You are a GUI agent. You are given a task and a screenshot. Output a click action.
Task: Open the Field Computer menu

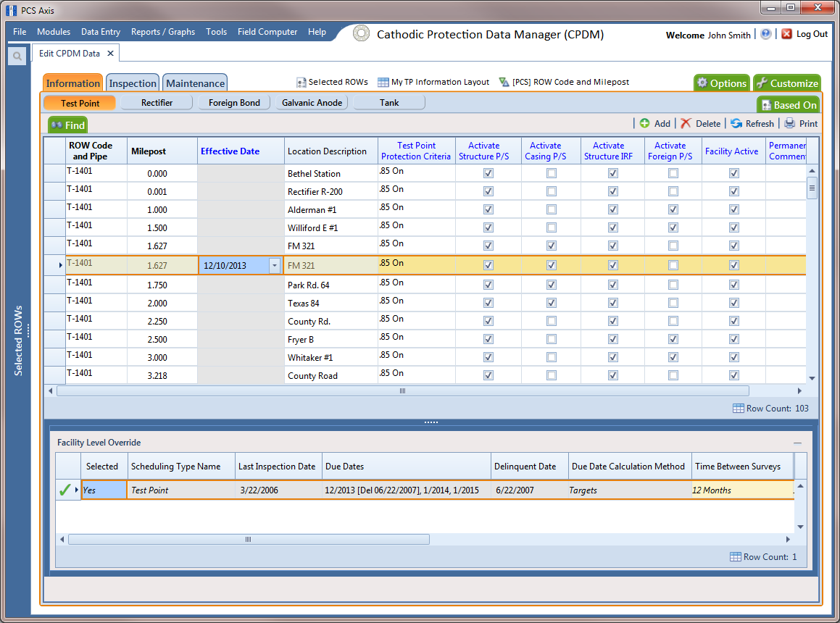coord(267,32)
